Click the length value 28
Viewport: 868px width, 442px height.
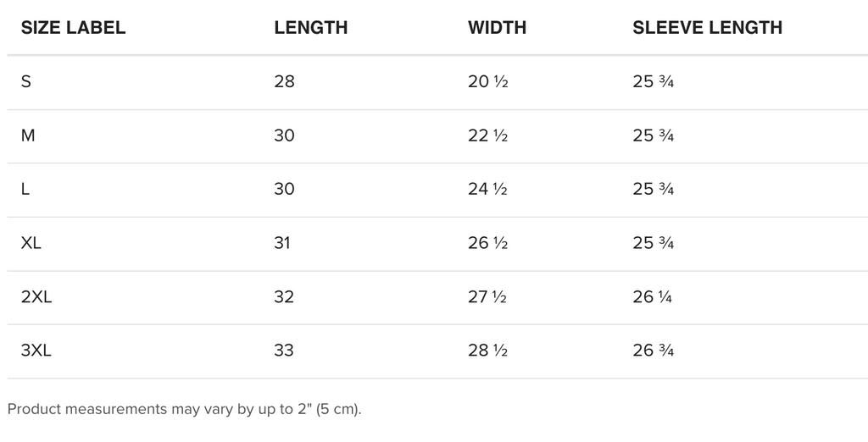284,82
